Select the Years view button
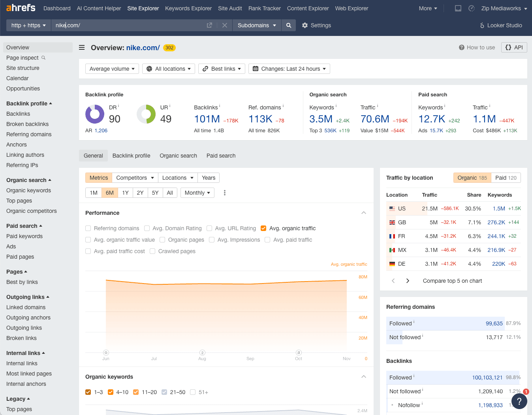The image size is (532, 415). 209,178
